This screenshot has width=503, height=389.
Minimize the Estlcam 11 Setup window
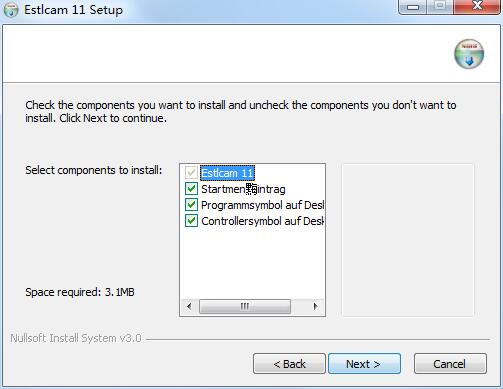[413, 7]
